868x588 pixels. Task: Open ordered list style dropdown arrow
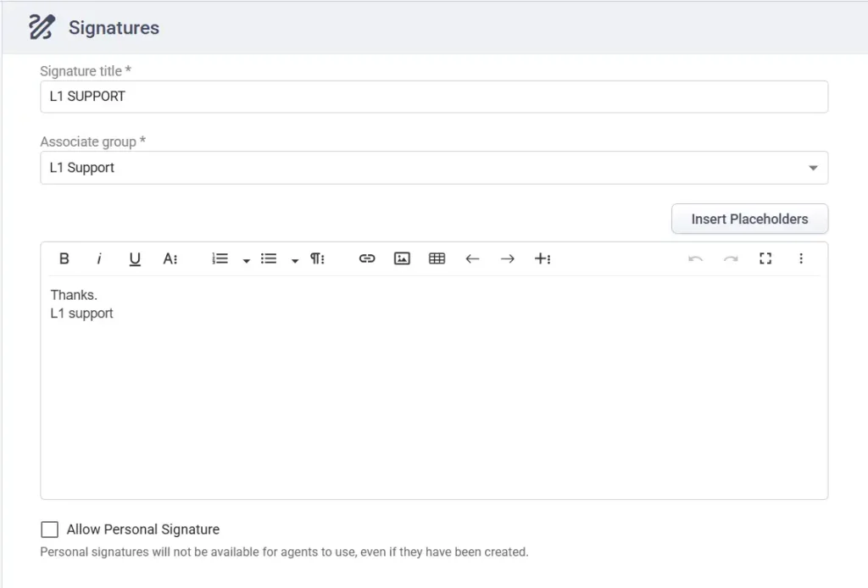pos(247,260)
